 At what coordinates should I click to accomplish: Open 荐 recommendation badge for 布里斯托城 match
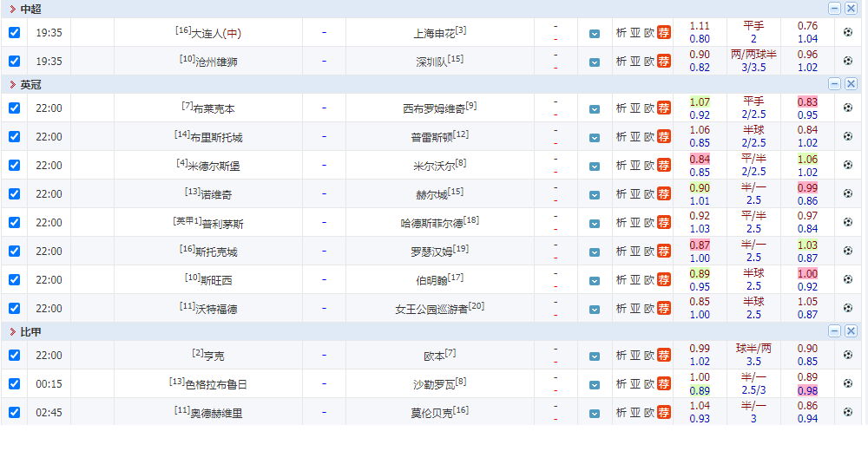click(664, 137)
